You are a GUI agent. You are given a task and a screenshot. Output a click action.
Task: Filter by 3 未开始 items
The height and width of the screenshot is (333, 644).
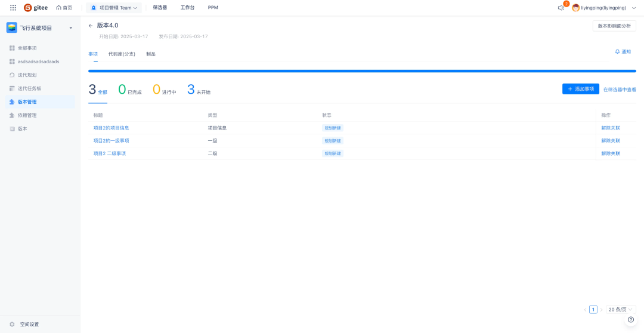(x=199, y=90)
